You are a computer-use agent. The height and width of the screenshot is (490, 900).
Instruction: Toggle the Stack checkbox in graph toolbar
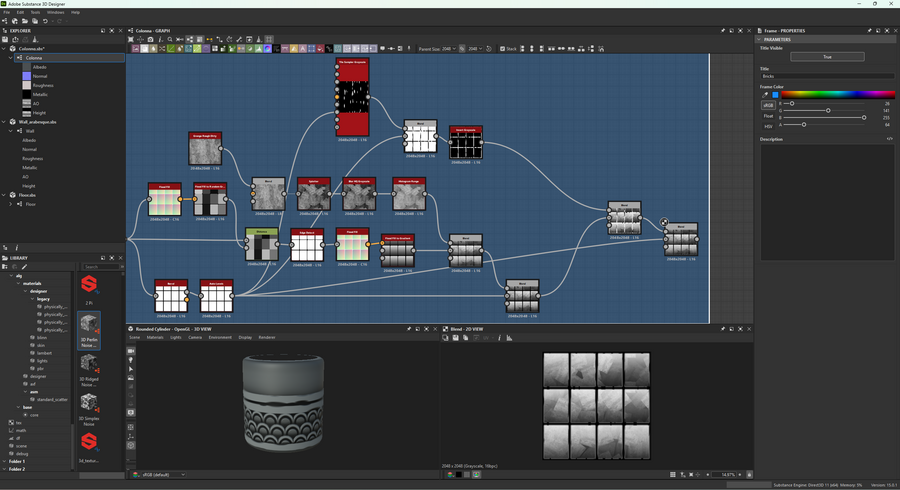[502, 48]
